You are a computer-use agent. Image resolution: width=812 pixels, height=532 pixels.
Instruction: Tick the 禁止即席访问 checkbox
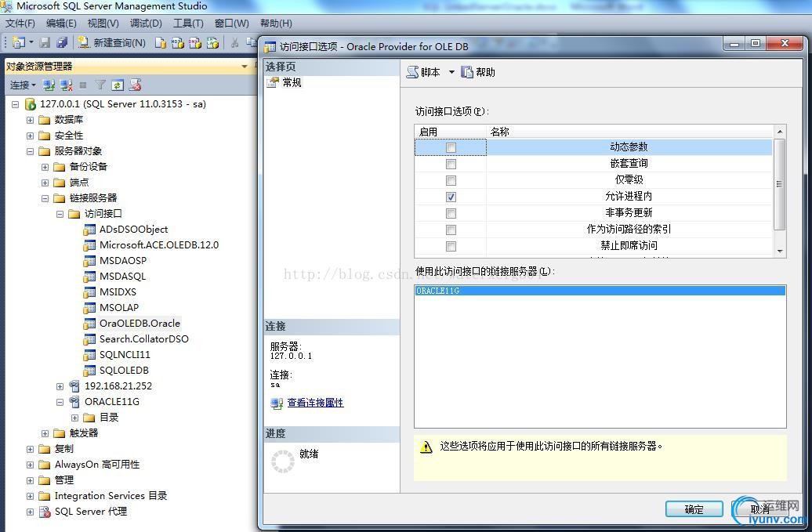click(x=451, y=246)
